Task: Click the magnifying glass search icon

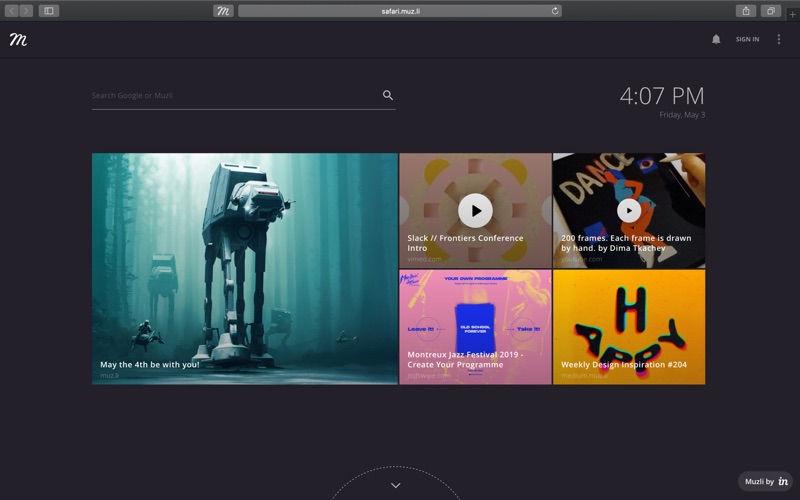Action: (x=388, y=95)
